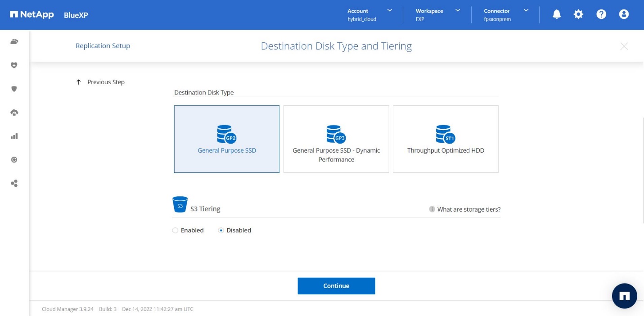Open the NetApp chat widget icon

(x=624, y=296)
